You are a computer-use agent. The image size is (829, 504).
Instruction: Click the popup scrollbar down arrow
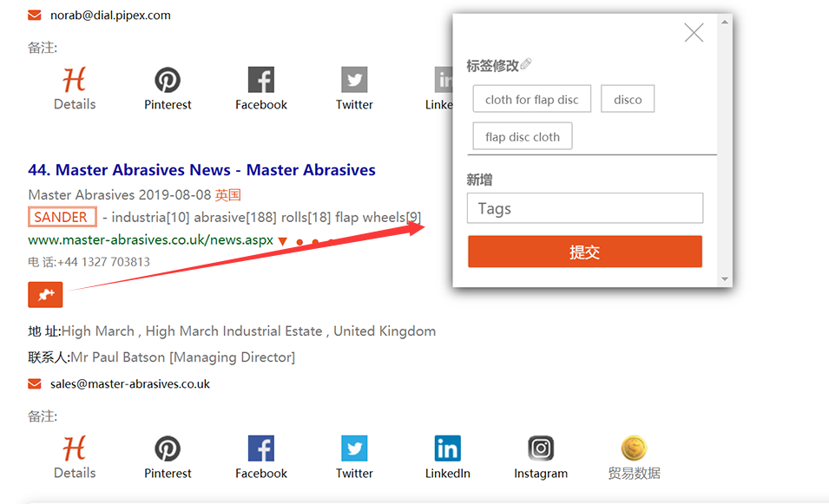725,279
